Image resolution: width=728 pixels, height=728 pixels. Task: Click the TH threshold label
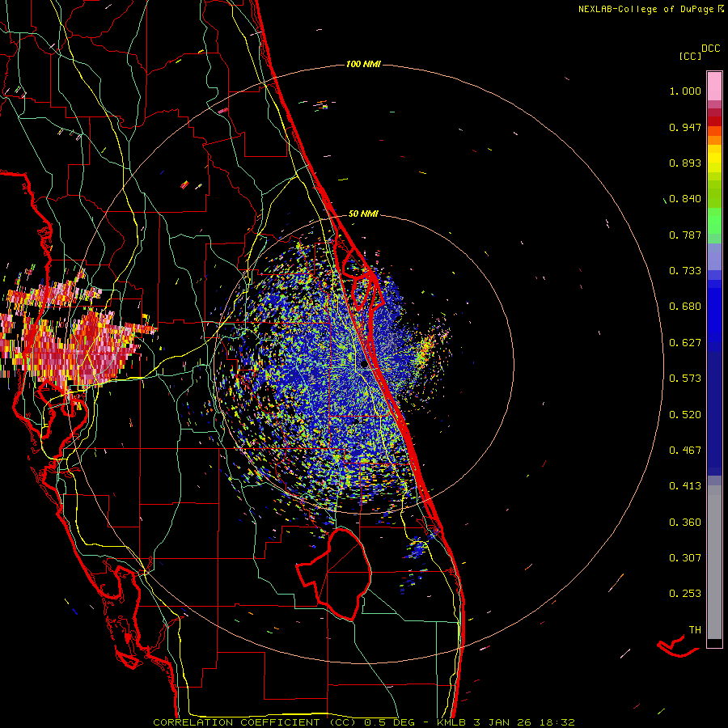[x=695, y=630]
